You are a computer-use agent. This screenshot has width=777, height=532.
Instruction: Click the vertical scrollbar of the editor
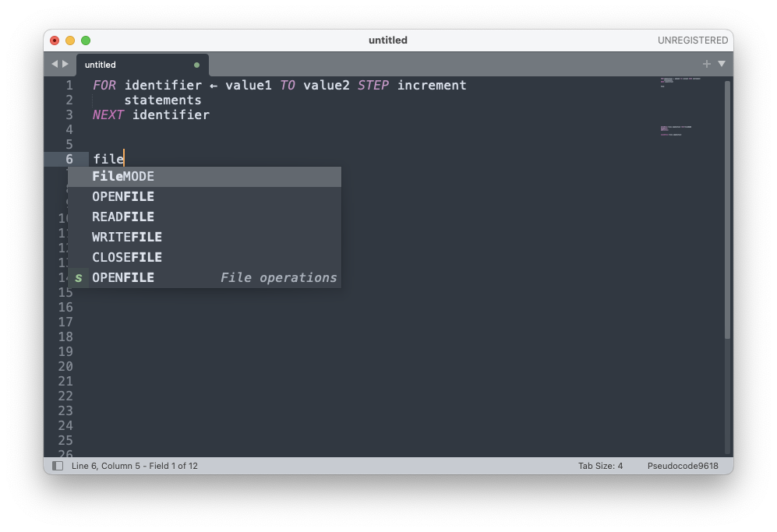tap(727, 210)
